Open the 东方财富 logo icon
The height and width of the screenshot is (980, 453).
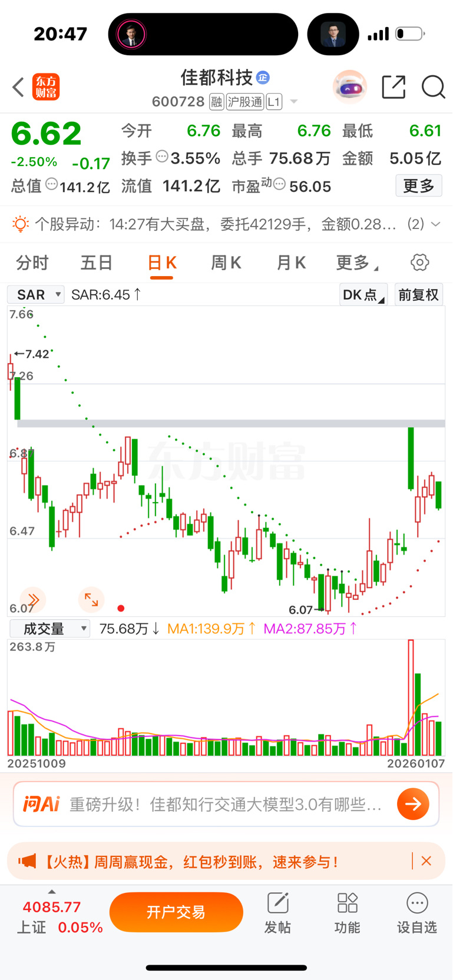point(46,87)
